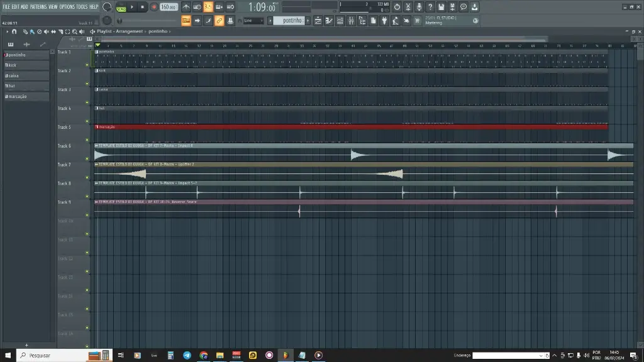Select the Paint brush tool in Playlist

[x=32, y=31]
